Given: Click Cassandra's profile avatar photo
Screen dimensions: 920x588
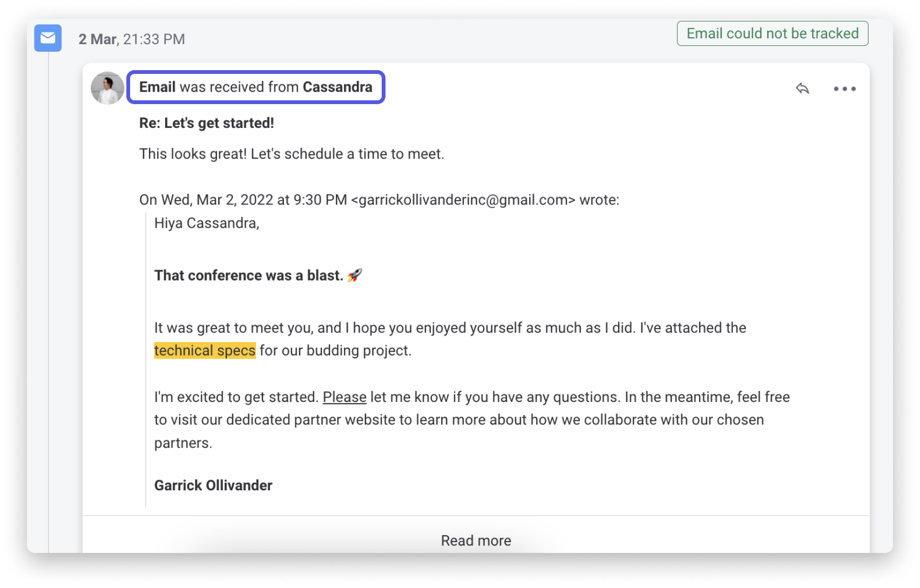Looking at the screenshot, I should coord(107,87).
